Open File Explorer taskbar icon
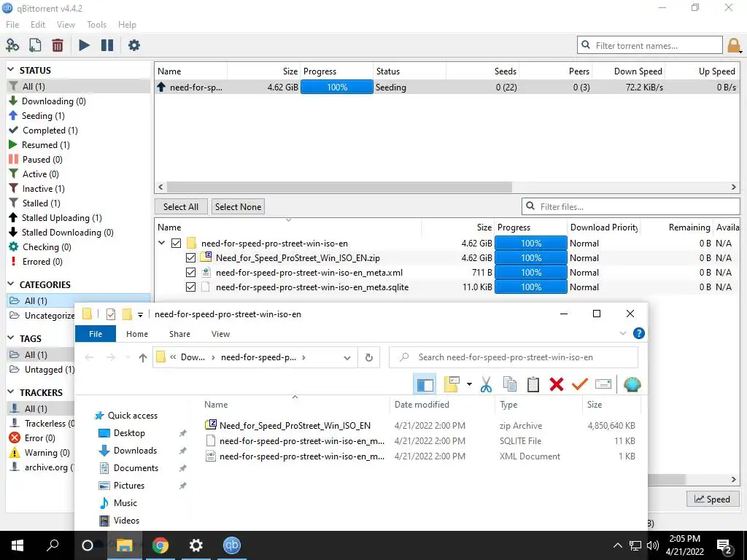 click(124, 545)
